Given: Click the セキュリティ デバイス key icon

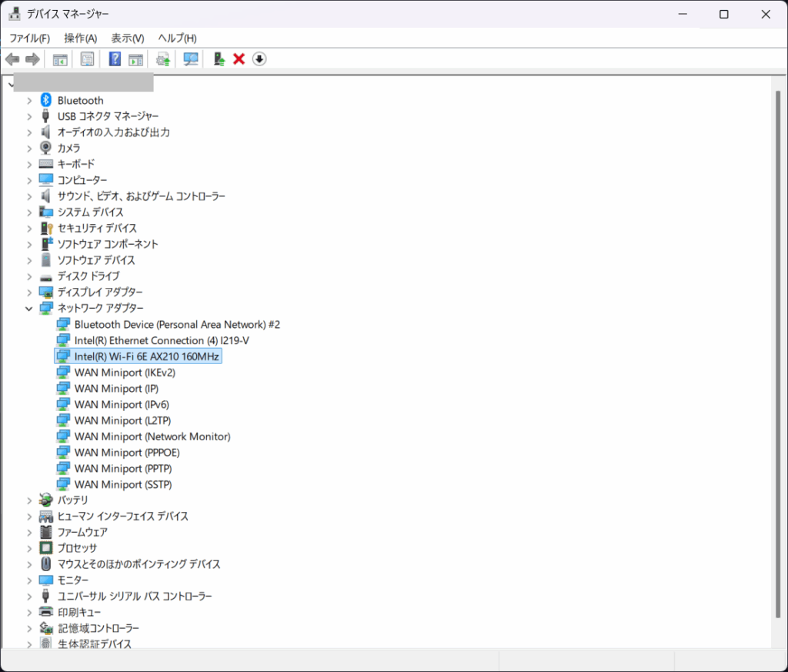Looking at the screenshot, I should [x=46, y=228].
